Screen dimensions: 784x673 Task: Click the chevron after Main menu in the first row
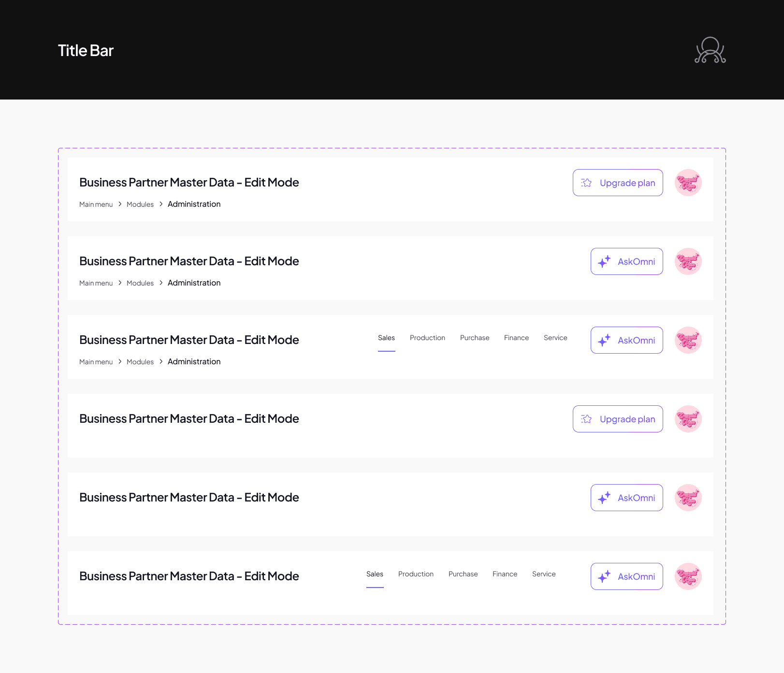pos(120,204)
